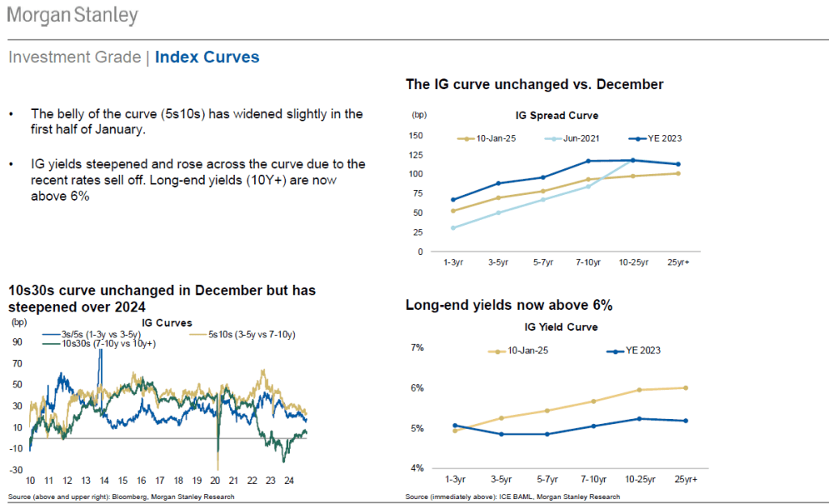Click the ICE BAML source note under the yield chart
Image resolution: width=829 pixels, height=504 pixels.
(x=512, y=497)
